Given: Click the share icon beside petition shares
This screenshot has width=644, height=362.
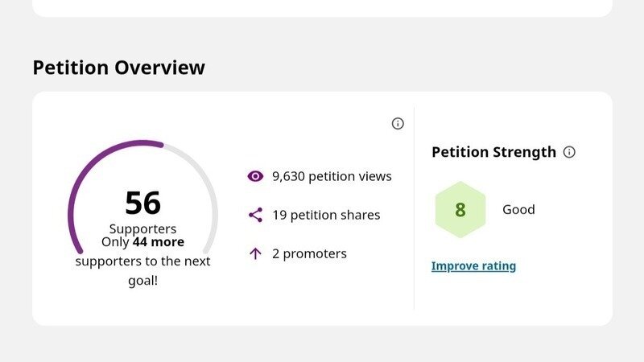Looking at the screenshot, I should [x=255, y=215].
